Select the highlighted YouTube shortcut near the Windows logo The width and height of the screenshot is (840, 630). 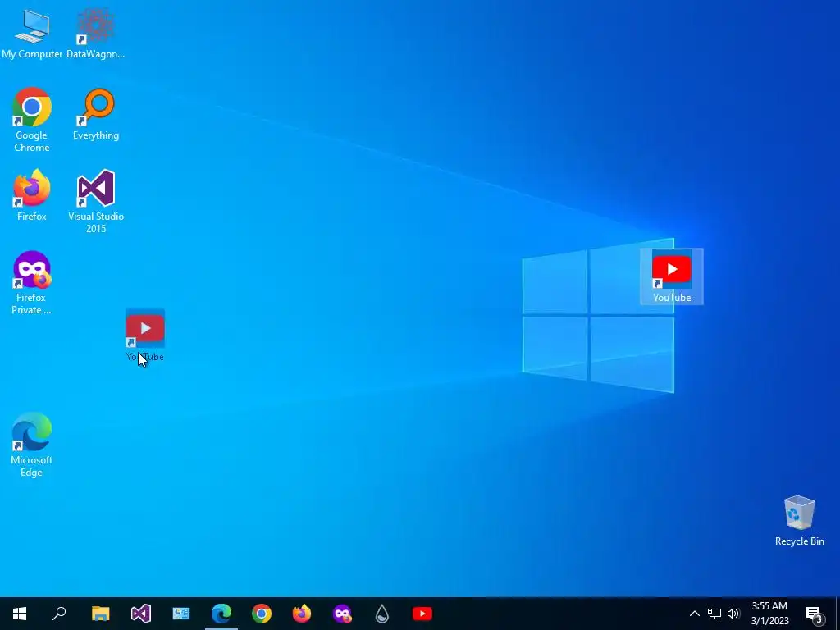(x=672, y=277)
